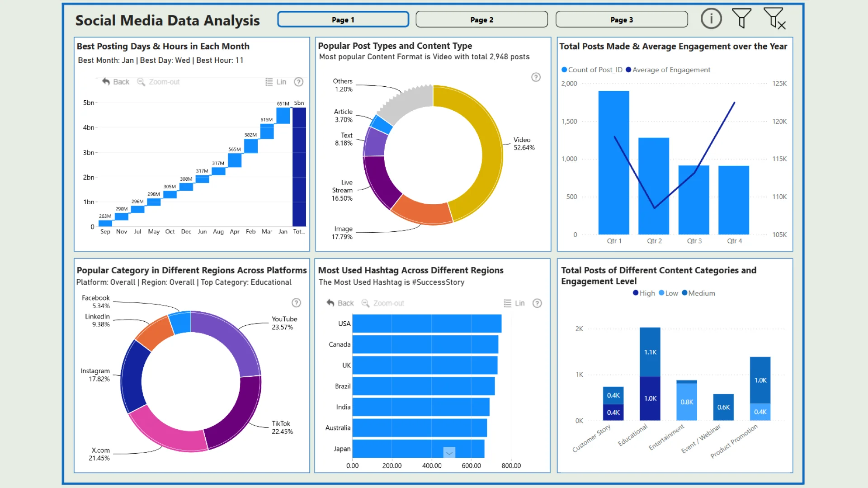The height and width of the screenshot is (488, 868).
Task: Toggle Count of Post_ID legend entry
Action: click(592, 70)
